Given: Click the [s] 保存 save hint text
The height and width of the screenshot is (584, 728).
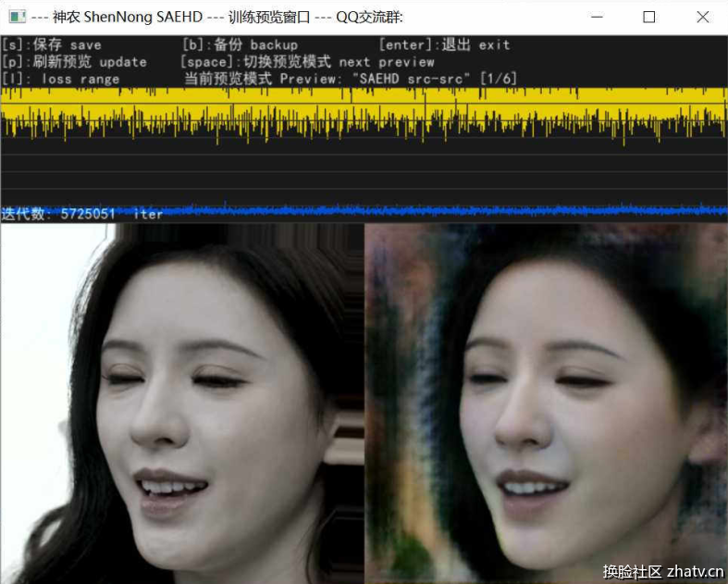Looking at the screenshot, I should click(x=52, y=45).
